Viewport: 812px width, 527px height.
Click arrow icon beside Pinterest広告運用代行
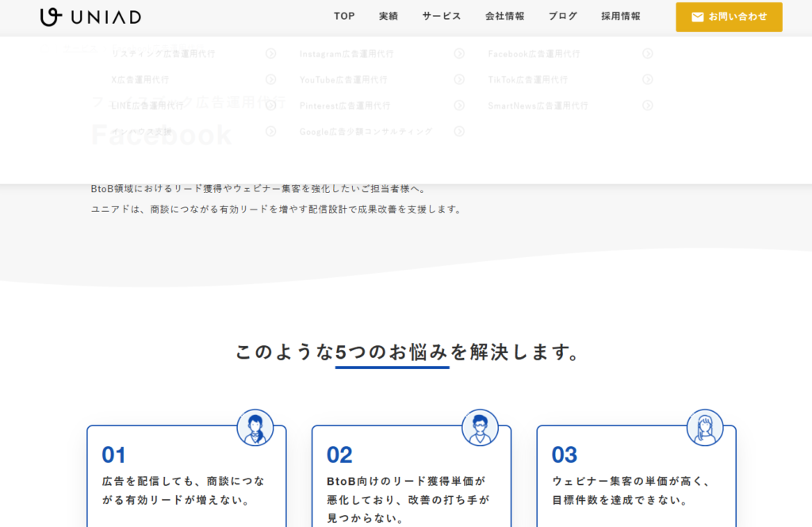pyautogui.click(x=459, y=106)
